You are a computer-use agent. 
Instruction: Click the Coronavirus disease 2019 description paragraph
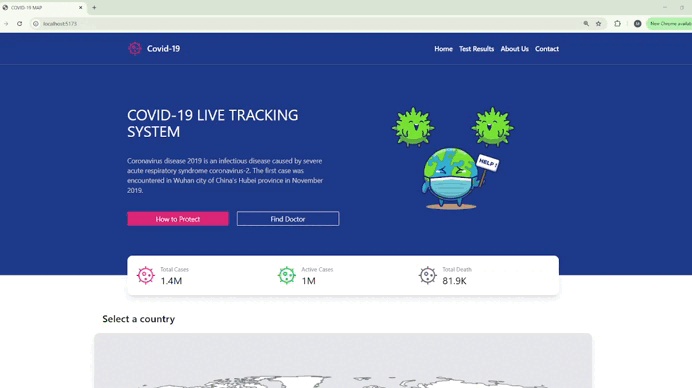(x=225, y=176)
